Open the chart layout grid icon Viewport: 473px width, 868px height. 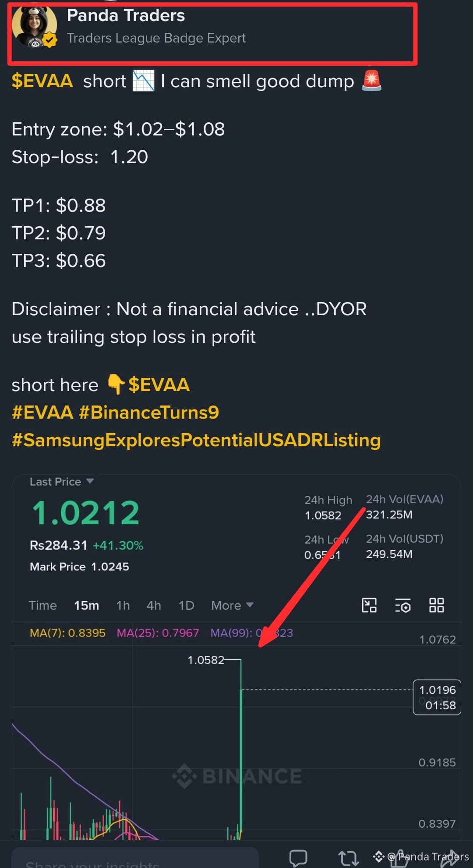[437, 605]
